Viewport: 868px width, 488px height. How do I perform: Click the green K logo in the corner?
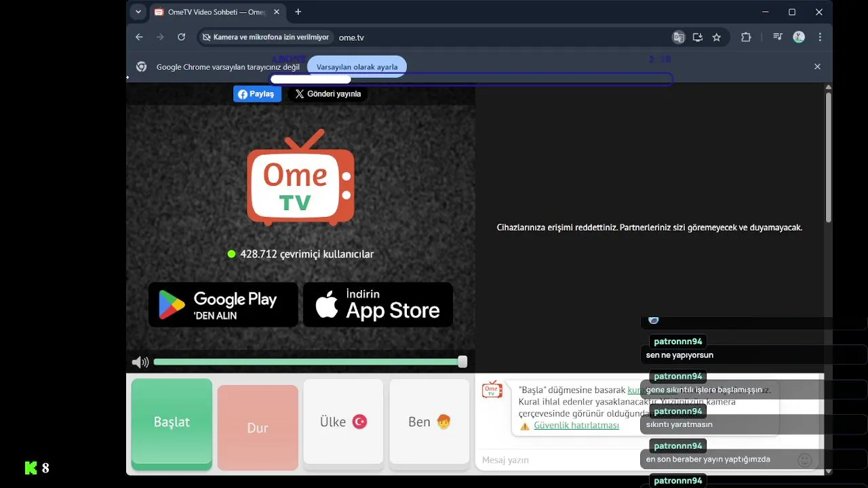click(x=31, y=468)
